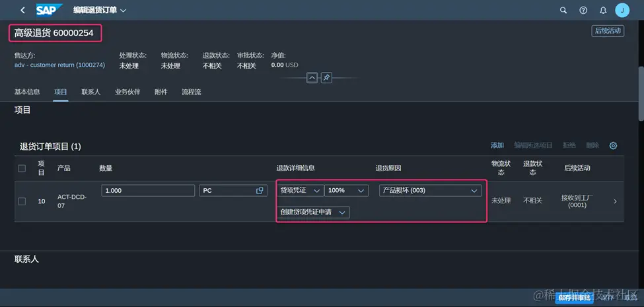This screenshot has width=644, height=307.
Task: Switch to the 流程流 tab
Action: [x=192, y=92]
